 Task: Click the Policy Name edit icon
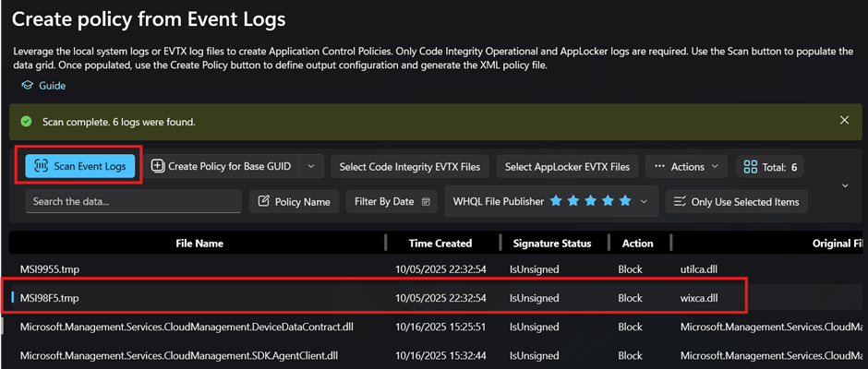click(x=265, y=201)
